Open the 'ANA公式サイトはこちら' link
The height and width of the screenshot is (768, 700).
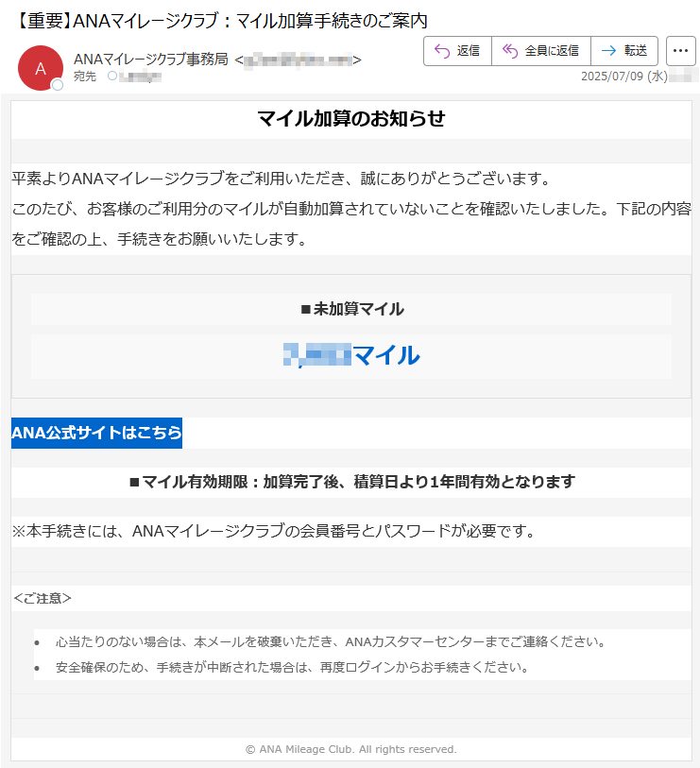[96, 433]
